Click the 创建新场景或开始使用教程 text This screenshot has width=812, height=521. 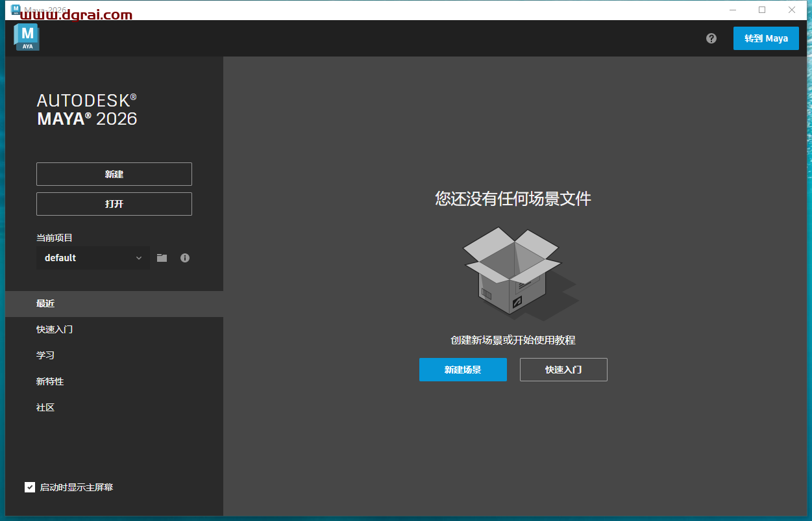pos(513,340)
